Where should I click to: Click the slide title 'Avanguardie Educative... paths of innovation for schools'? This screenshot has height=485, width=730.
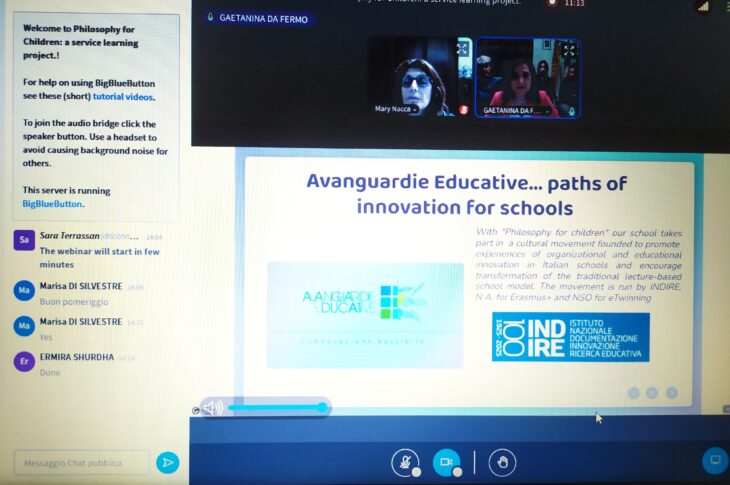point(466,195)
